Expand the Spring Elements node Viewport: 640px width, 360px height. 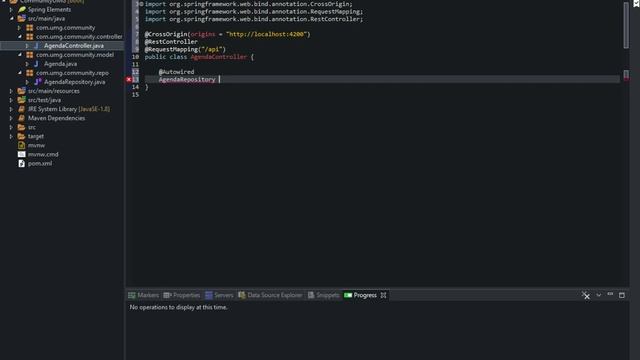pyautogui.click(x=11, y=9)
